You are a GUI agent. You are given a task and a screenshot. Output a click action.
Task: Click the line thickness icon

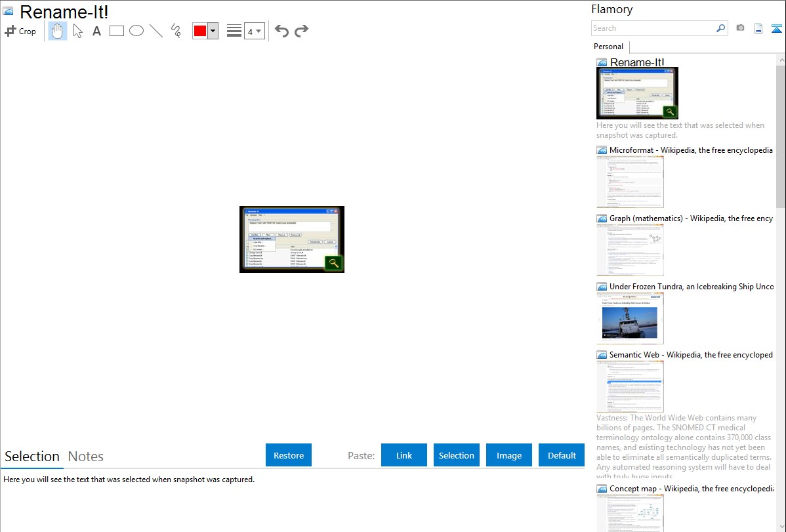[x=234, y=31]
